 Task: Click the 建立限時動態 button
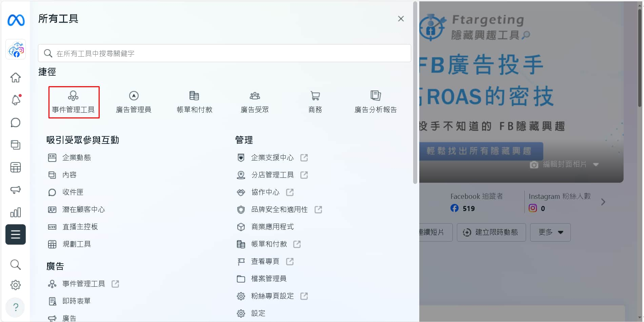click(491, 232)
